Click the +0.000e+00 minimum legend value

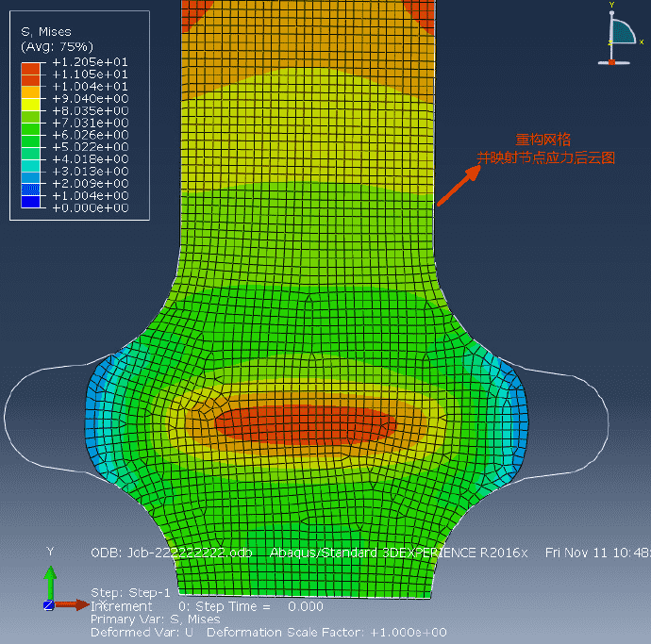90,208
